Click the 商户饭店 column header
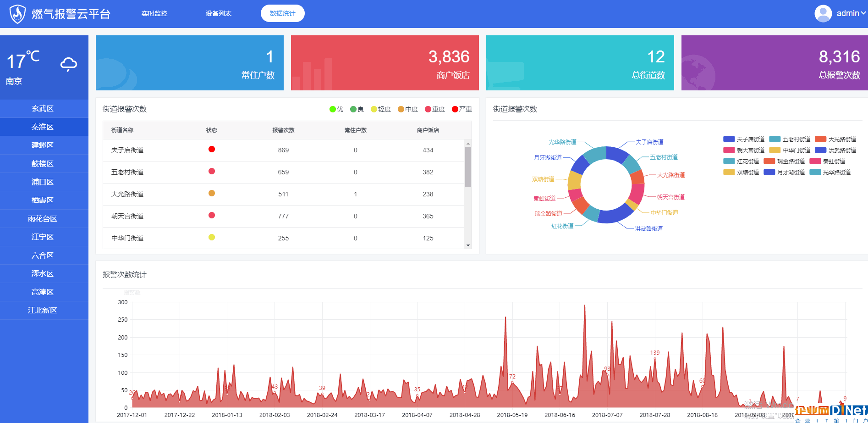This screenshot has height=423, width=868. pos(428,130)
